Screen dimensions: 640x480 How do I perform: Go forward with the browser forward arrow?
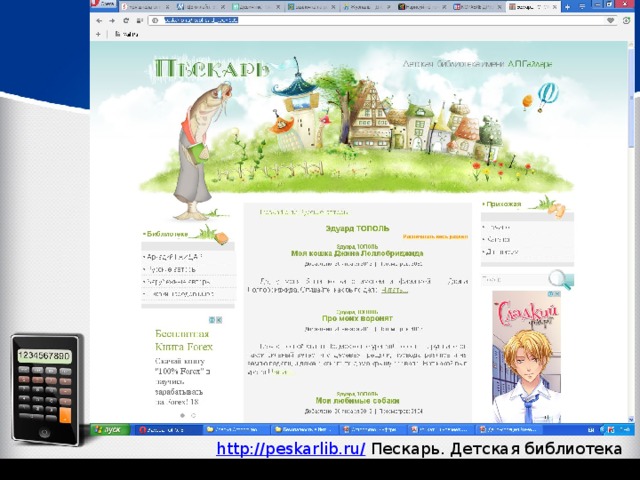(x=112, y=20)
